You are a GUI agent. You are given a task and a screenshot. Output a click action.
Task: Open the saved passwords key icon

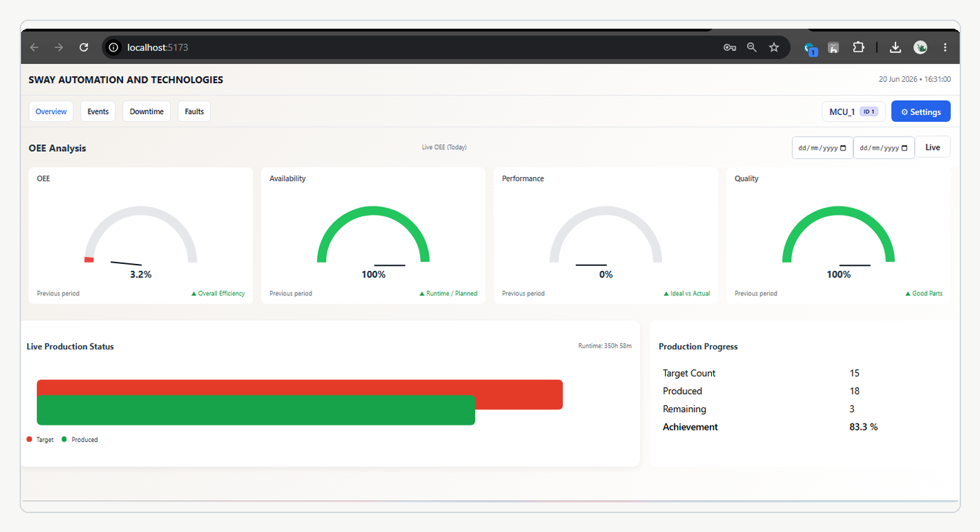click(x=729, y=48)
